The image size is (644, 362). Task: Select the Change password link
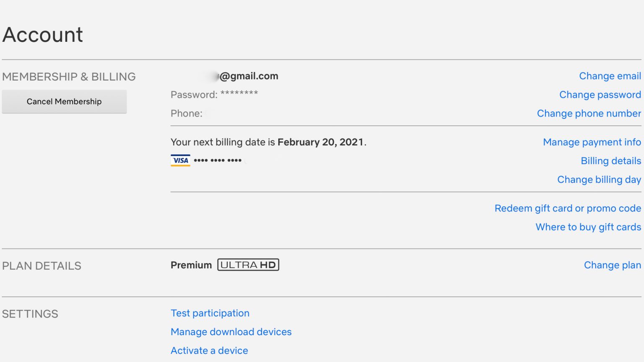pyautogui.click(x=600, y=95)
